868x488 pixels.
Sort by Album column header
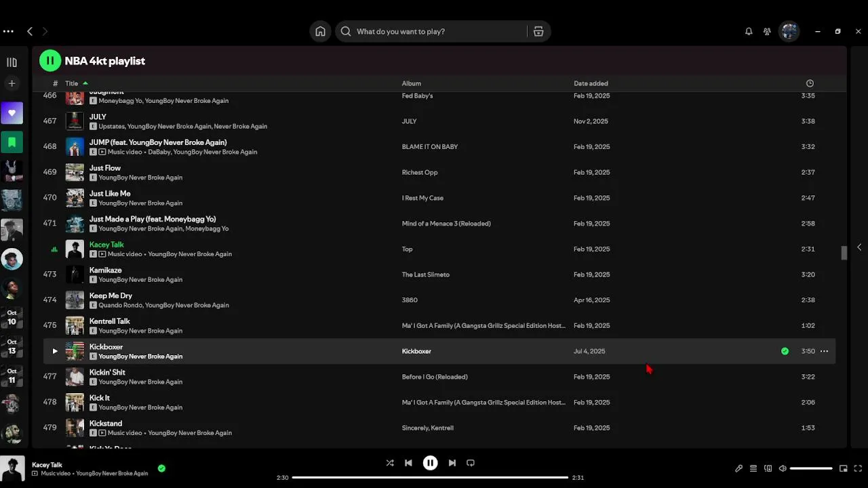click(x=412, y=83)
